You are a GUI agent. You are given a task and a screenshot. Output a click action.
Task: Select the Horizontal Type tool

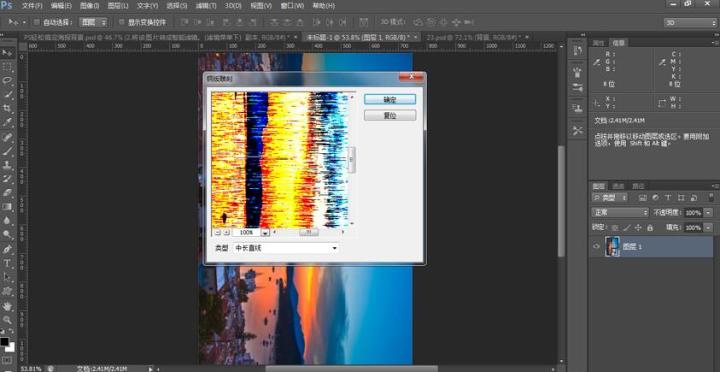7,263
